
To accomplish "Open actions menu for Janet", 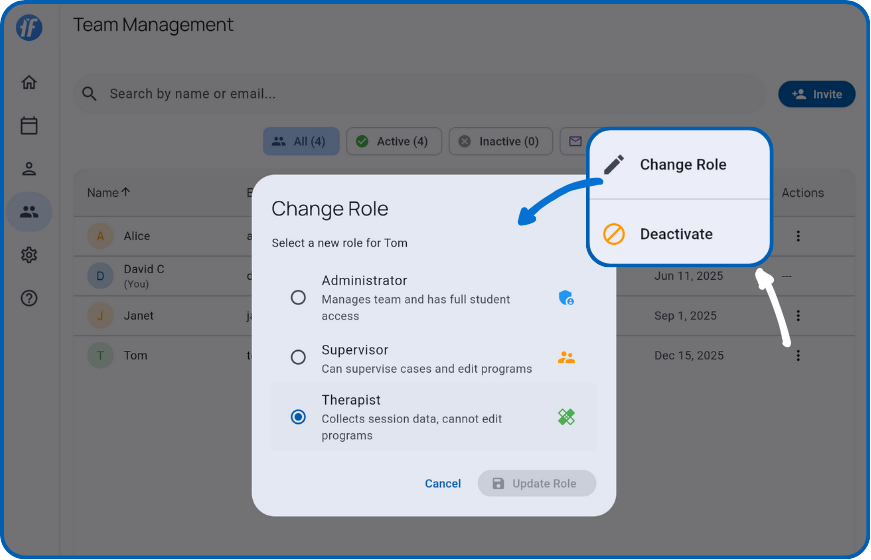I will pyautogui.click(x=798, y=316).
